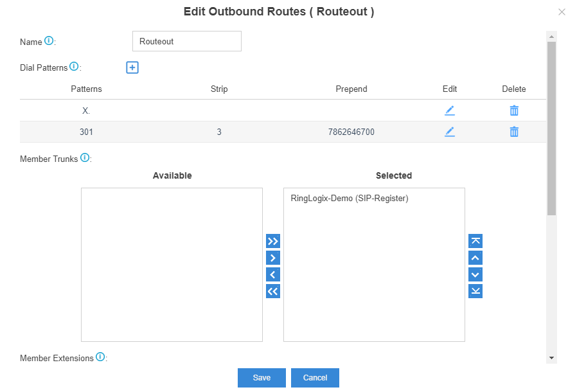
Task: Cancel editing the outbound route
Action: click(x=315, y=378)
